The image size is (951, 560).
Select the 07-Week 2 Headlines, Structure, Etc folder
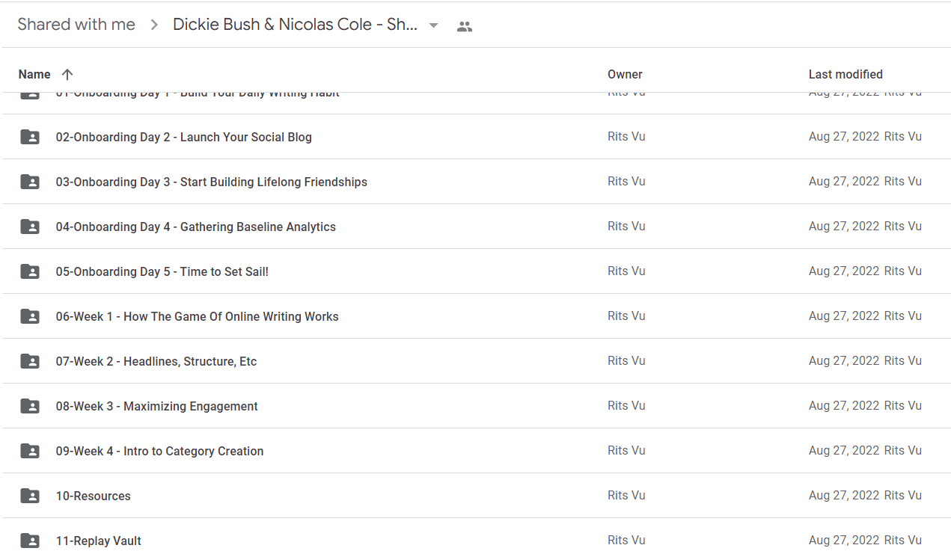click(476, 361)
